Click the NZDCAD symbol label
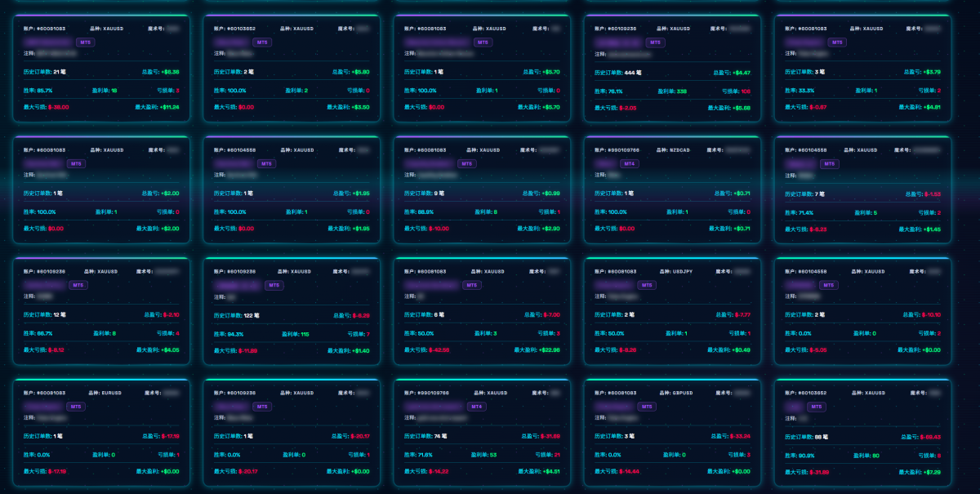Screen dimensions: 980x494 (679, 149)
